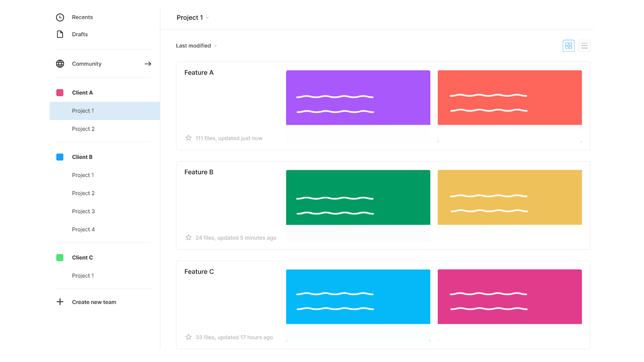Select Project 2 under Client B
The height and width of the screenshot is (362, 644).
click(x=83, y=193)
